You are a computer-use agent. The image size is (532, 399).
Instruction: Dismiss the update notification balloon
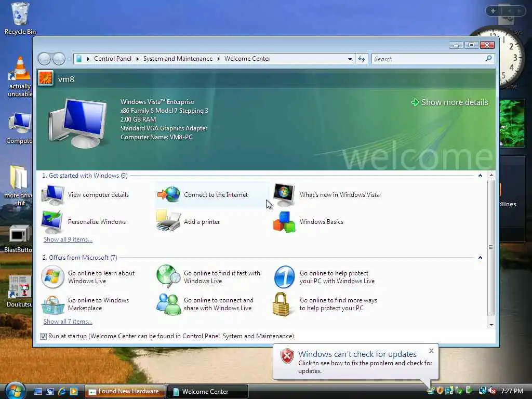(431, 351)
